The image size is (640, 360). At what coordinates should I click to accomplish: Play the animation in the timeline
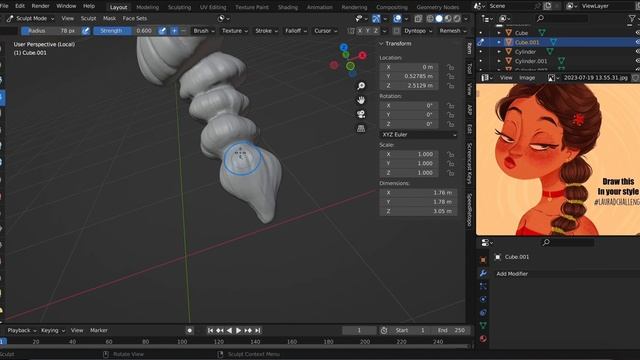239,330
